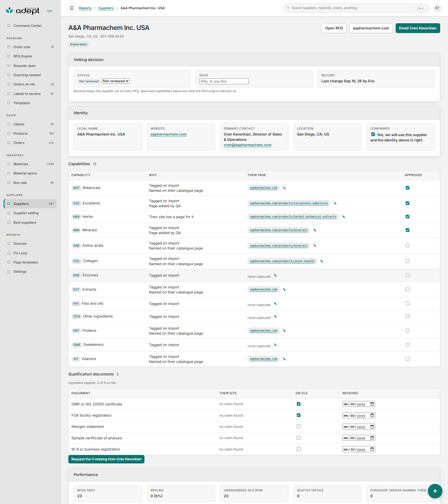448x504 pixels.
Task: Edit the Excipients page link pencil
Action: 335,203
